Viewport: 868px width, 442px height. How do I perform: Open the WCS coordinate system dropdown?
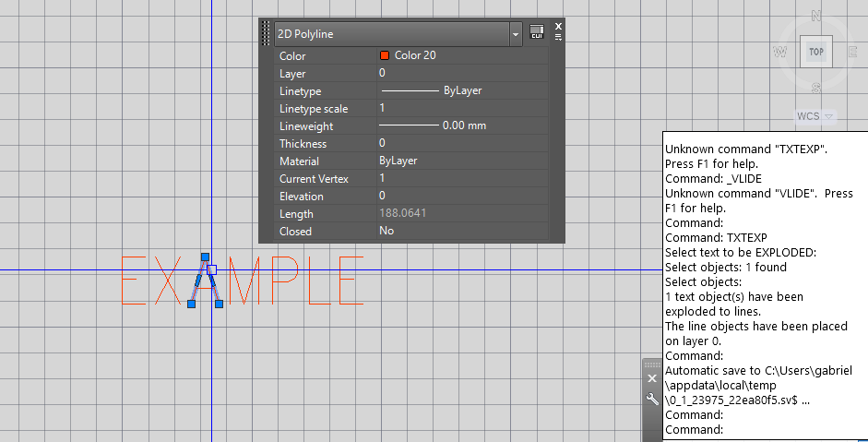click(814, 116)
